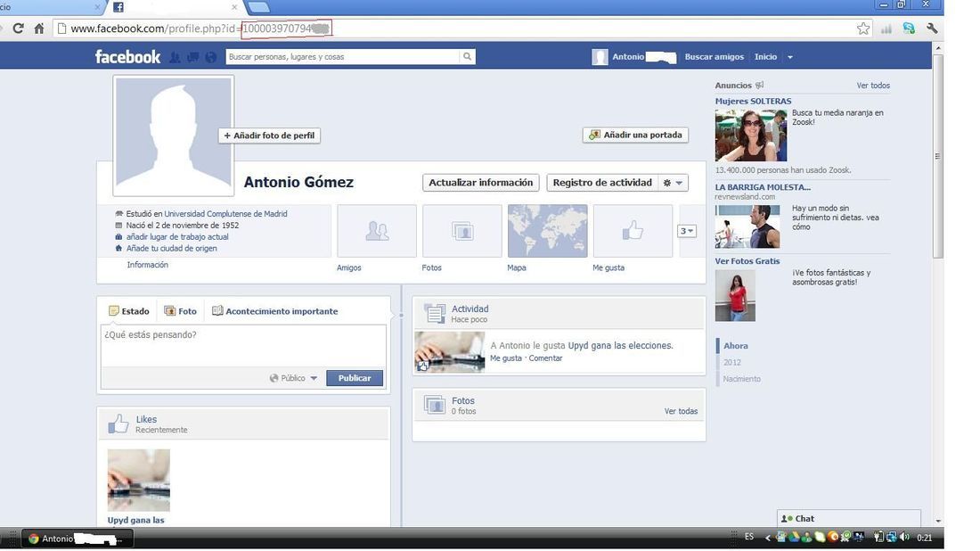Click Me gusta under activity post
This screenshot has height=551, width=980.
pos(506,358)
